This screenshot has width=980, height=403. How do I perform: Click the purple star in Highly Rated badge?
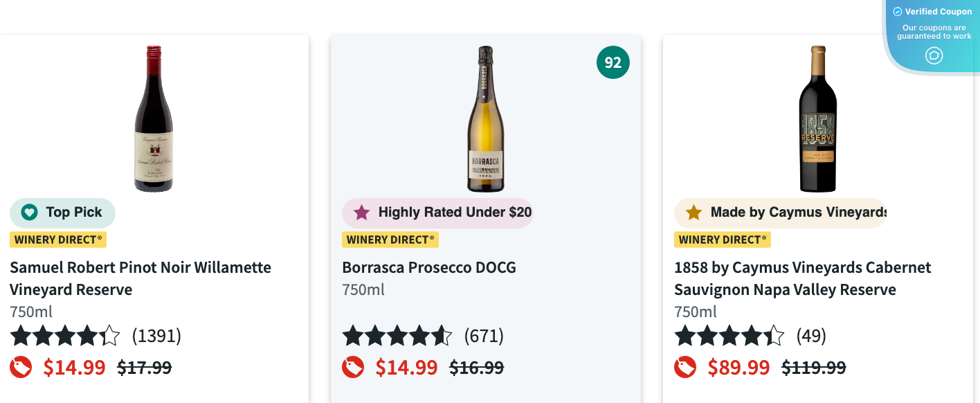tap(362, 213)
